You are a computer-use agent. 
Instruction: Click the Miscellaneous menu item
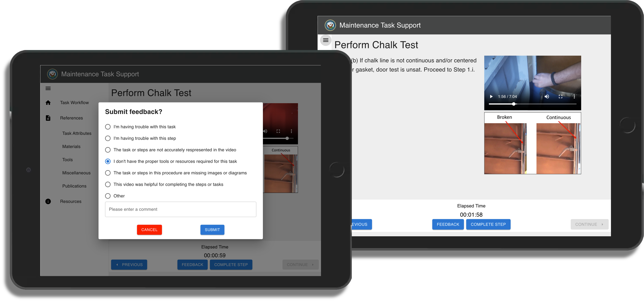tap(76, 172)
